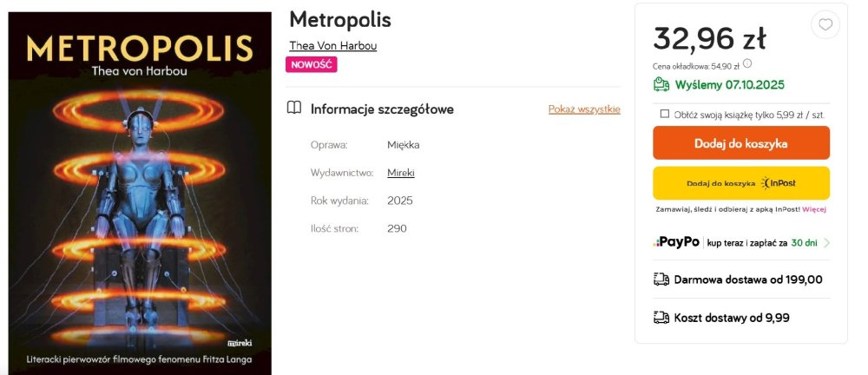Click info icon beside cover price
The image size is (868, 375).
(747, 63)
